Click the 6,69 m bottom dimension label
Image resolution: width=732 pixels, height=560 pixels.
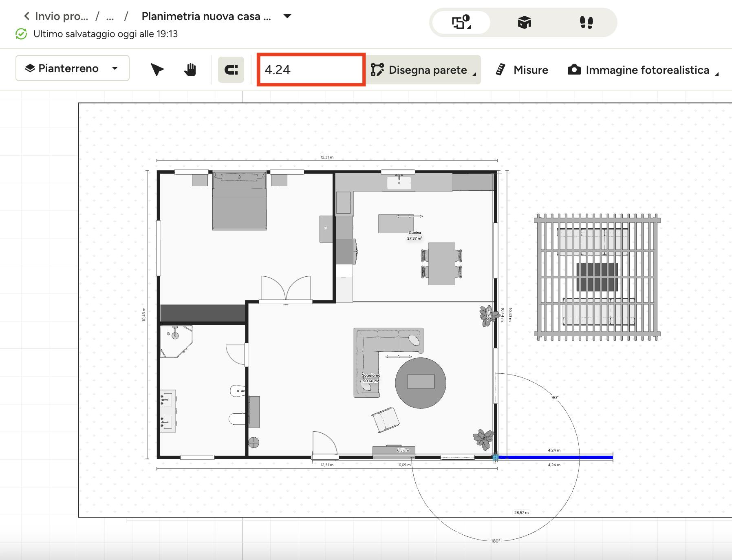(x=405, y=465)
